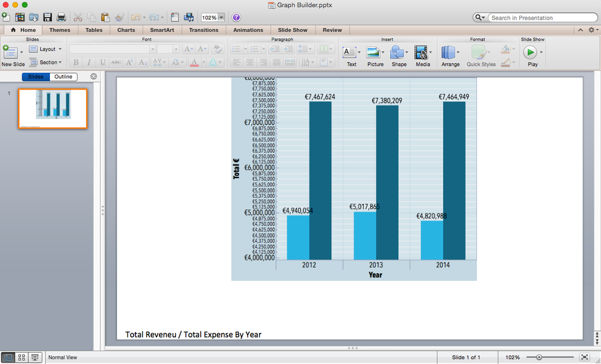Click the Paste clipboard icon
This screenshot has height=364, width=601.
click(105, 17)
